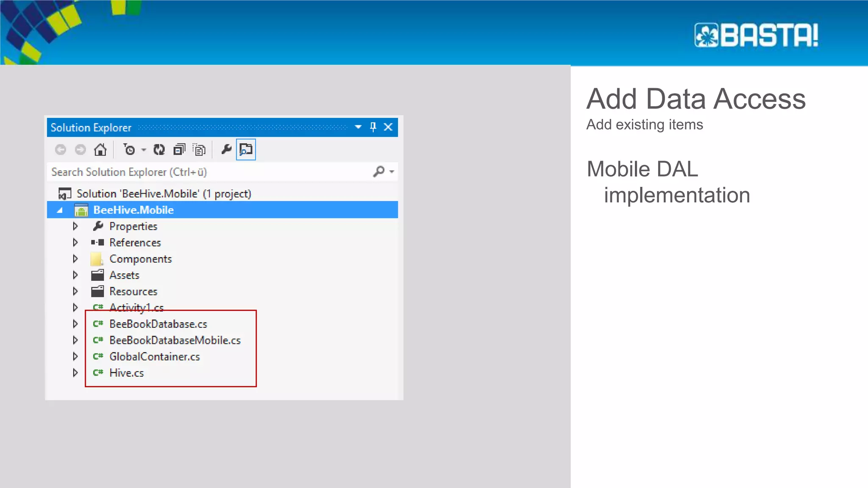Select Solution 'BeeHive.Mobile' (1 project) node
The height and width of the screenshot is (488, 868).
[x=164, y=194]
